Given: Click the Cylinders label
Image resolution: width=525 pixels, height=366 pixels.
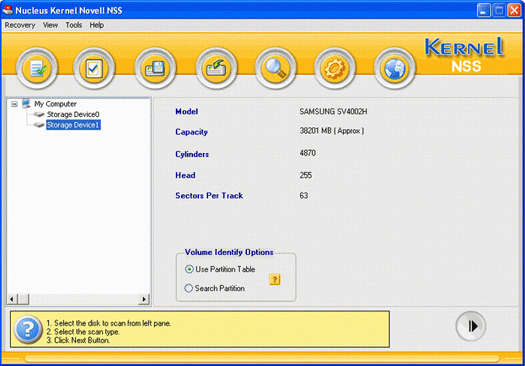Looking at the screenshot, I should pos(192,154).
